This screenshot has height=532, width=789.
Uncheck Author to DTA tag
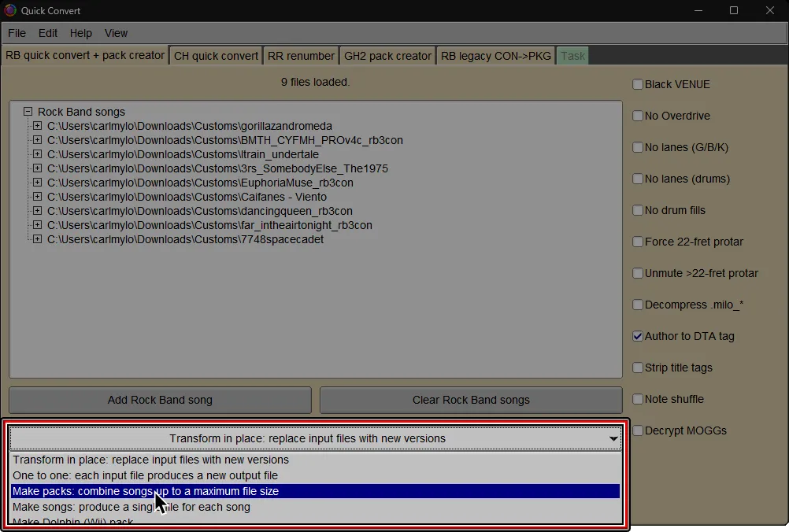click(x=637, y=336)
